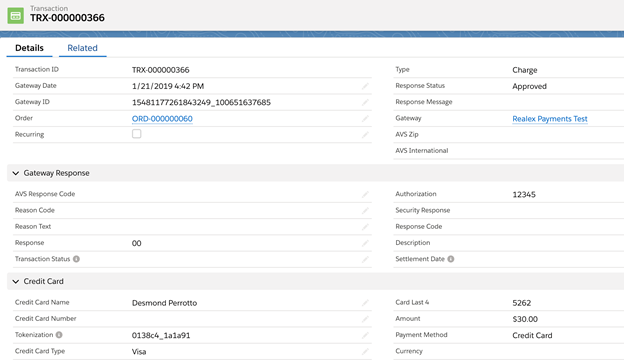The width and height of the screenshot is (624, 363).
Task: Toggle the Recurring checkbox
Action: coord(136,134)
